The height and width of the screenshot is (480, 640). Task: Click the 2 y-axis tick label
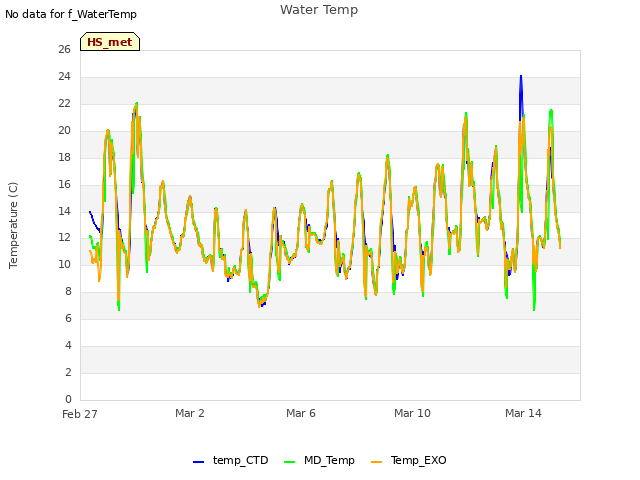(x=68, y=372)
